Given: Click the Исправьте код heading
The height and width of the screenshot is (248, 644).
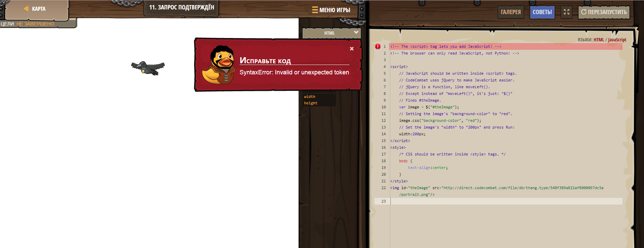Looking at the screenshot, I should point(265,61).
